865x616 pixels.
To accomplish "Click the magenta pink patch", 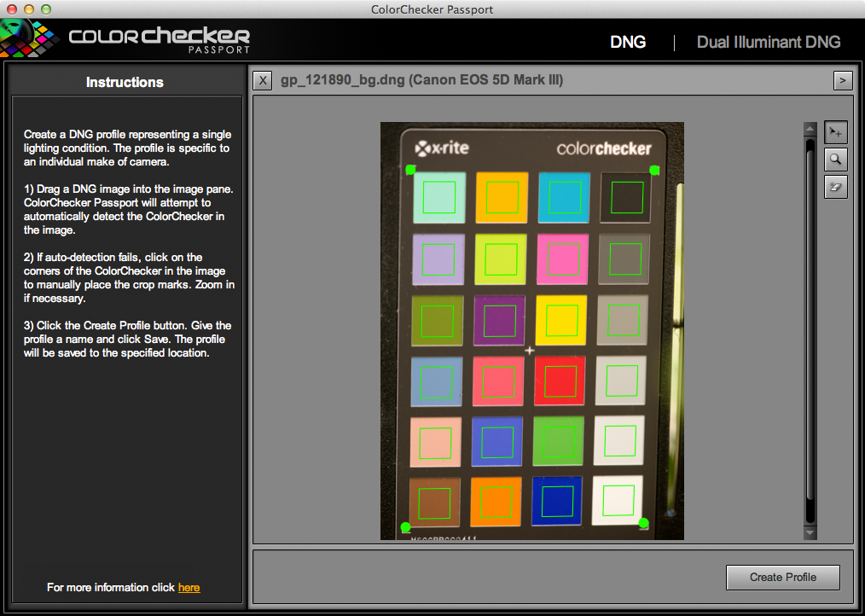I will 563,259.
